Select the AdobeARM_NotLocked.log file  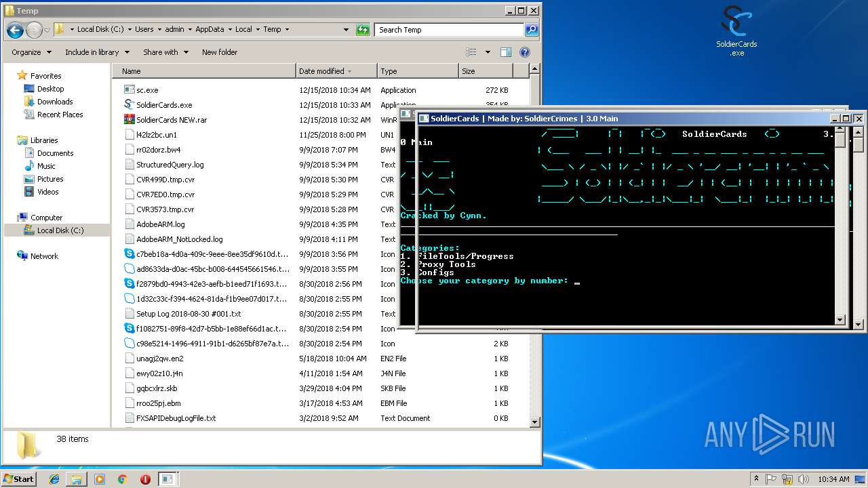pyautogui.click(x=179, y=239)
